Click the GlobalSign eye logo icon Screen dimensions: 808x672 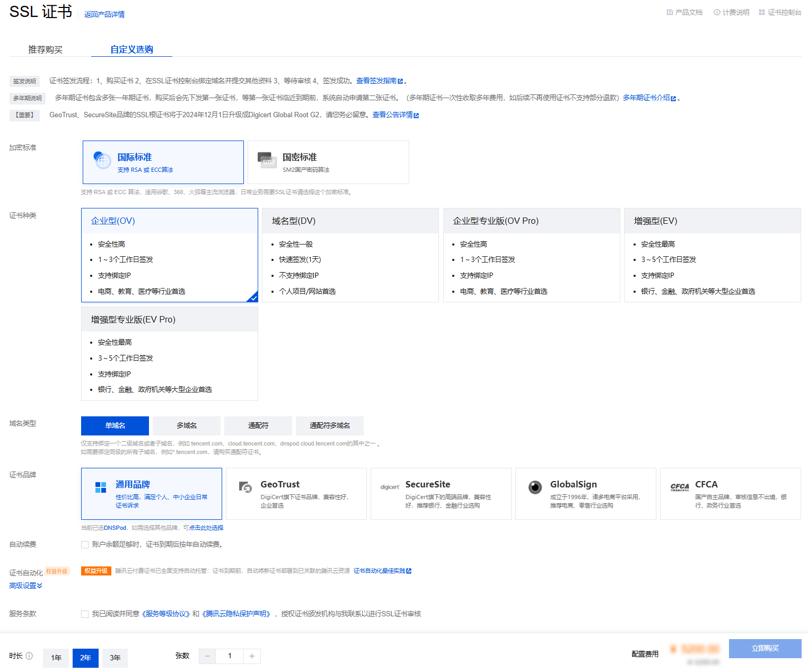point(535,487)
